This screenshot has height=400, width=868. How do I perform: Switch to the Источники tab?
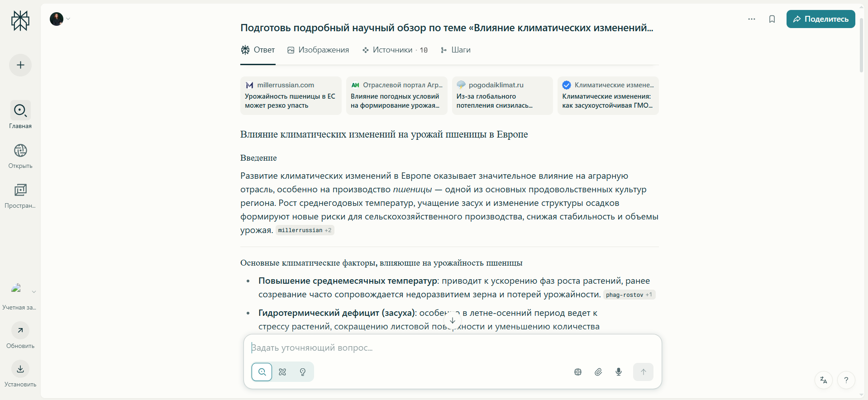pos(395,50)
